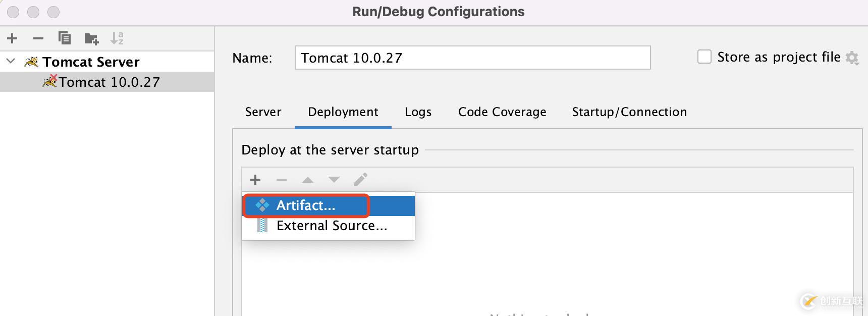Create new configuration folder icon

click(x=91, y=38)
